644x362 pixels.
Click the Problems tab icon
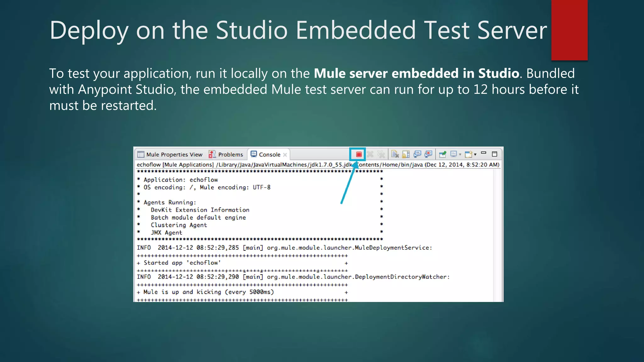pyautogui.click(x=212, y=154)
